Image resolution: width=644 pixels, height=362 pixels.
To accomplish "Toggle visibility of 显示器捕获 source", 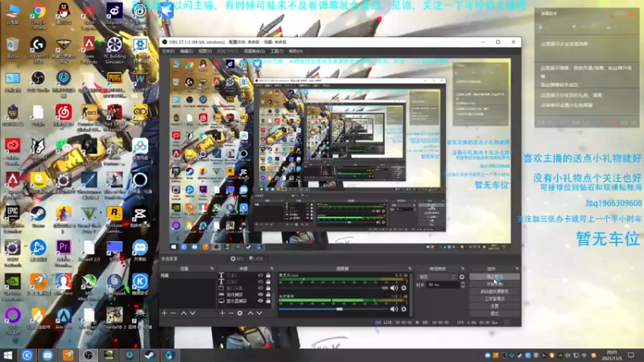I will (260, 301).
